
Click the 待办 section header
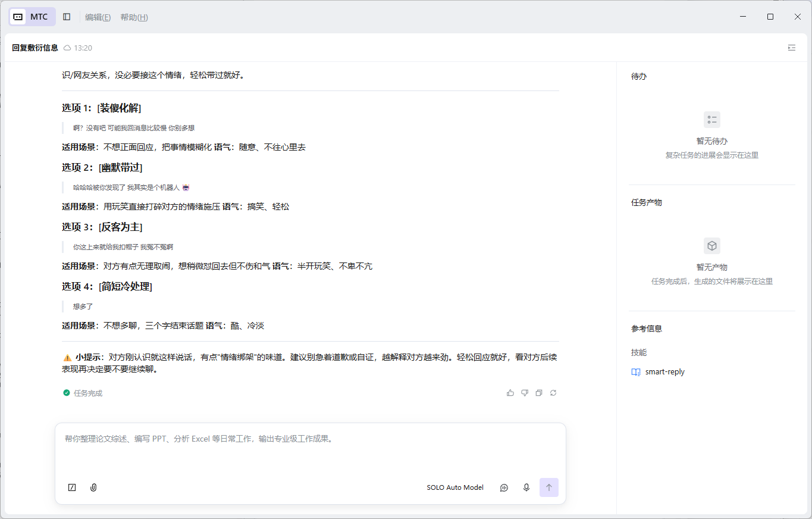[639, 77]
